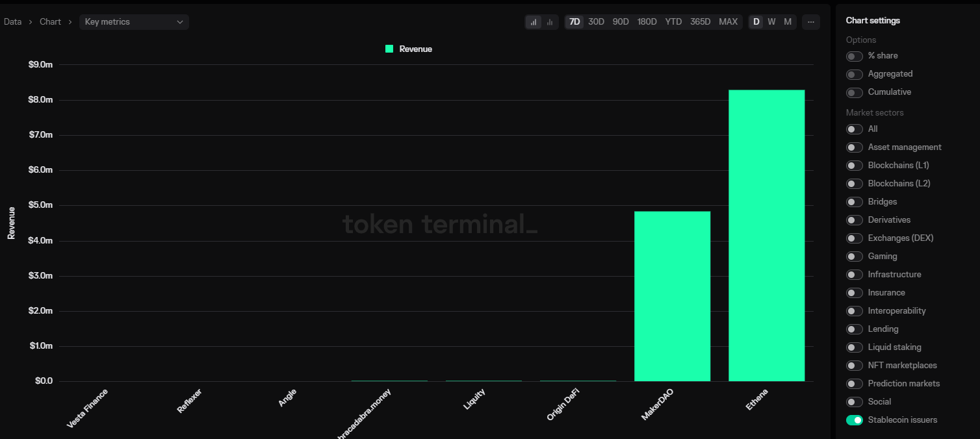Open the Data breadcrumb link
The width and height of the screenshot is (980, 439).
(x=12, y=21)
